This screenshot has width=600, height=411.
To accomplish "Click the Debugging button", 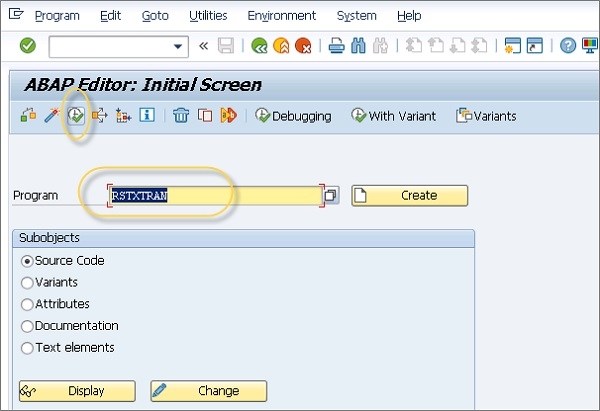I will click(x=293, y=116).
